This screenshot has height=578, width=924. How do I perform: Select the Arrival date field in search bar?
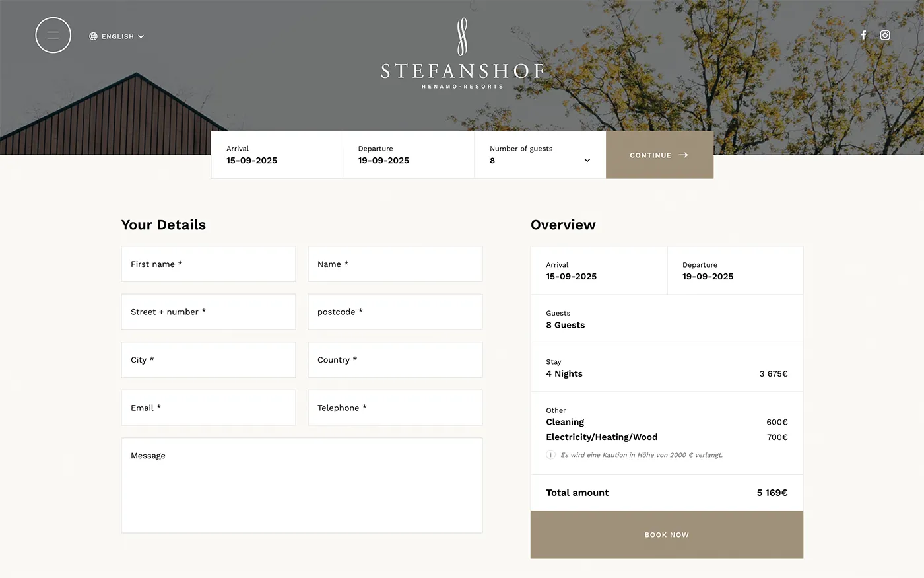[x=277, y=155]
